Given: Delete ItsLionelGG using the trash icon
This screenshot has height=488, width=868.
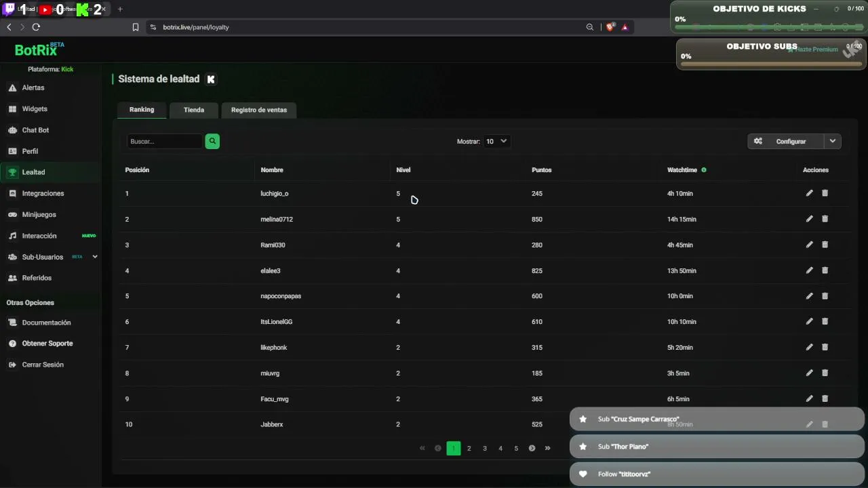Looking at the screenshot, I should coord(825,321).
